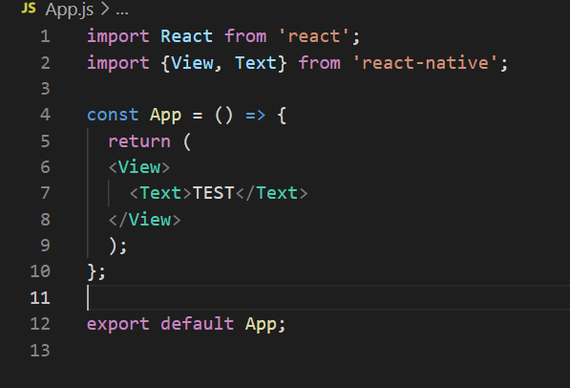Click line number 13 in gutter
Image resolution: width=570 pixels, height=388 pixels.
40,350
